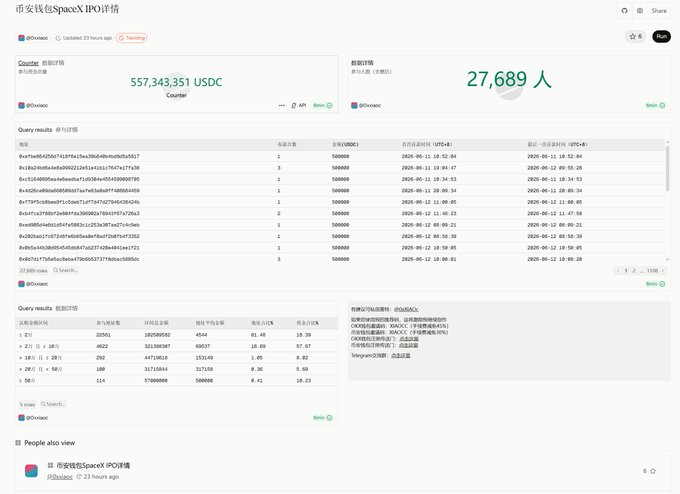Sort by the 金额(USDC) column header
Image resolution: width=680 pixels, height=494 pixels.
(x=345, y=144)
